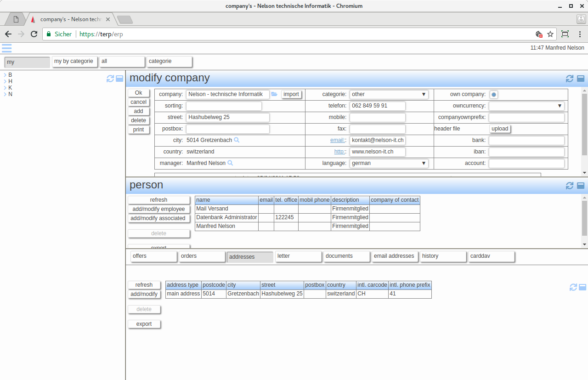The height and width of the screenshot is (380, 588).
Task: Click the minimize panel icon beside person's refresh icon
Action: point(580,186)
